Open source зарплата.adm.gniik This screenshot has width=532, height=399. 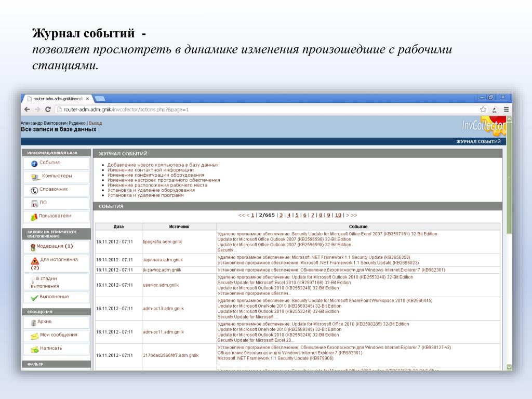(163, 260)
